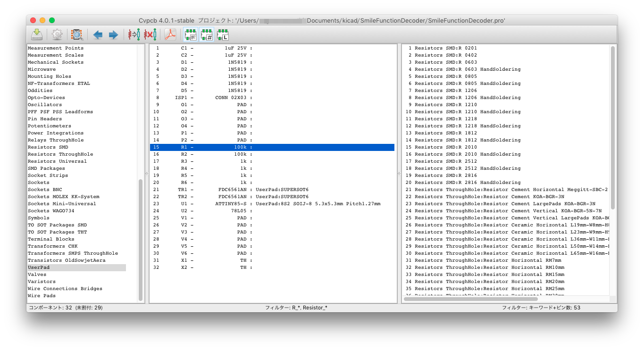This screenshot has width=644, height=350.
Task: Select Varistors library
Action: (x=42, y=282)
